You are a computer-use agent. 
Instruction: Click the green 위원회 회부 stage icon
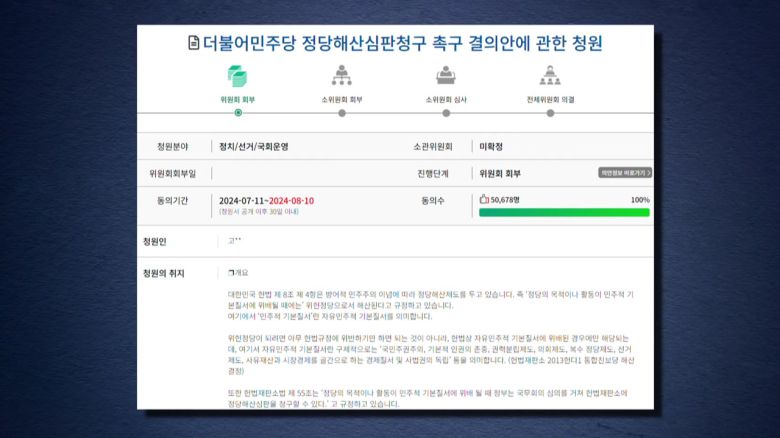[237, 76]
